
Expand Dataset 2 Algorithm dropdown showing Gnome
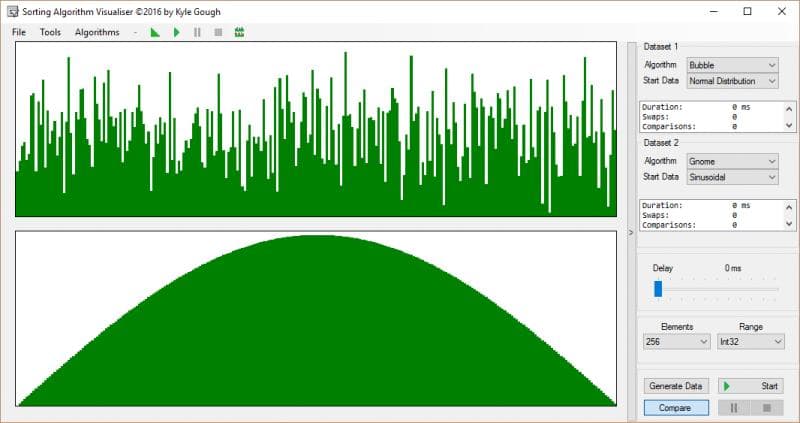pyautogui.click(x=732, y=161)
